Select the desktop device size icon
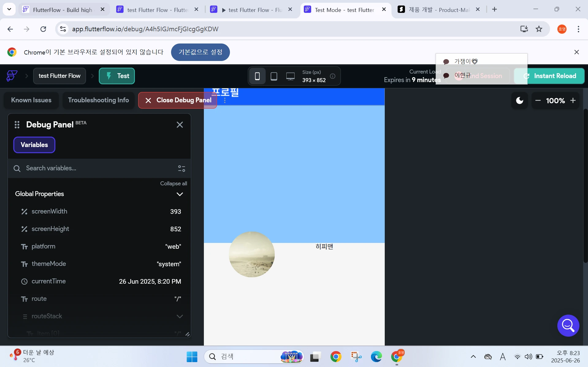 (x=290, y=76)
